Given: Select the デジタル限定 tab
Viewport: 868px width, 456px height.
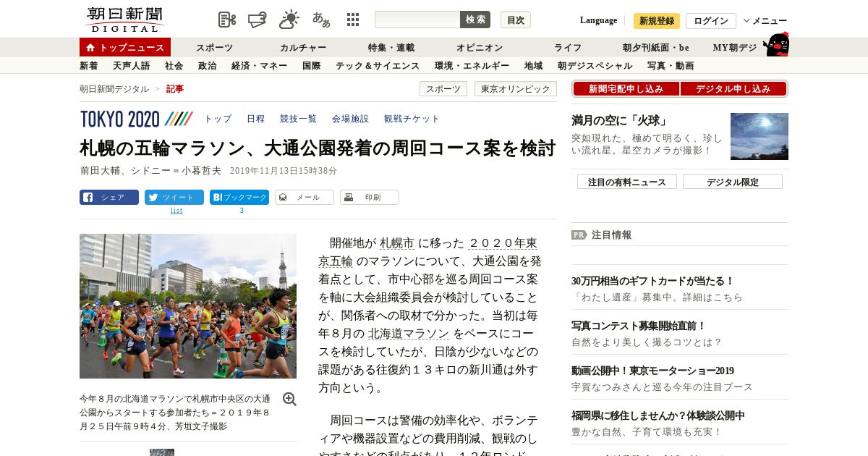Looking at the screenshot, I should [x=733, y=182].
